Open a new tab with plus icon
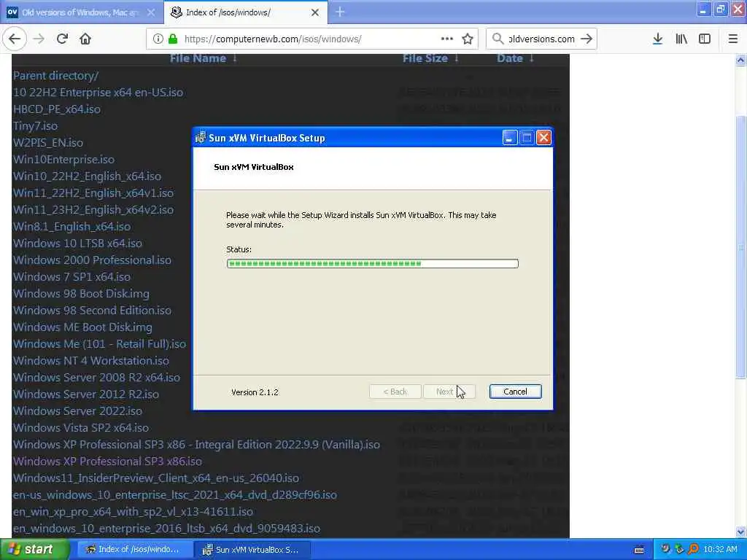The image size is (747, 560). (340, 12)
